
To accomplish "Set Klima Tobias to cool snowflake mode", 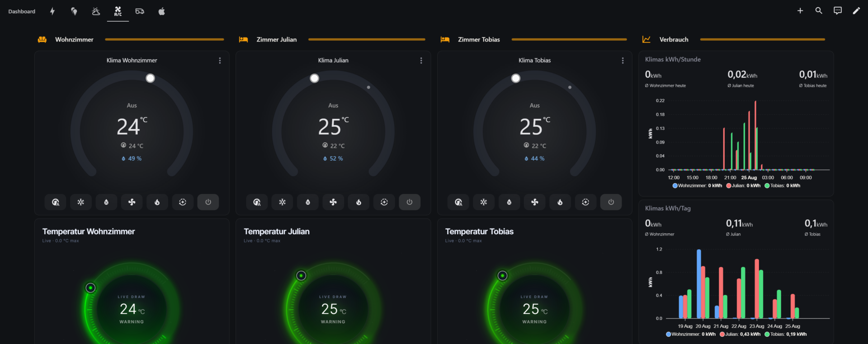I will (484, 202).
